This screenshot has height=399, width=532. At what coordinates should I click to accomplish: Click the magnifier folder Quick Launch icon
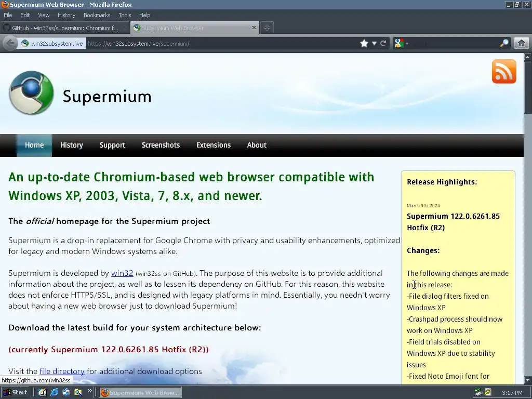78,393
